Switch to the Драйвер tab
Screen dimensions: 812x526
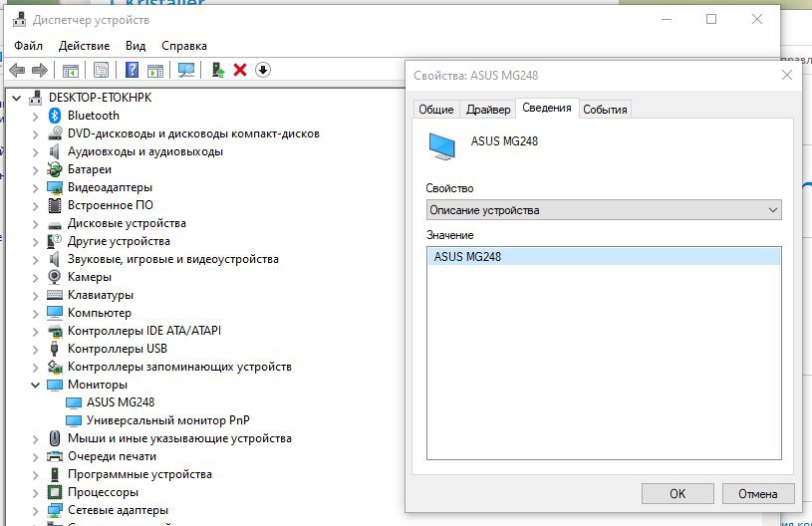pos(488,110)
